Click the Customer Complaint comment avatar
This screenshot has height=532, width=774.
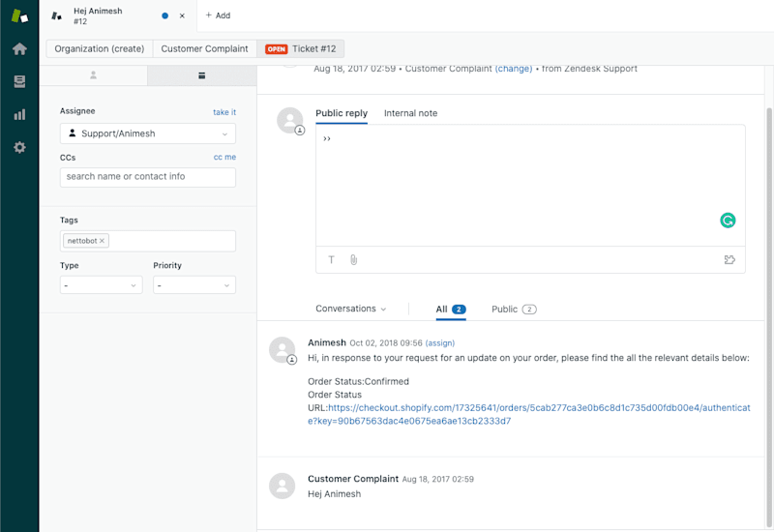(x=283, y=487)
